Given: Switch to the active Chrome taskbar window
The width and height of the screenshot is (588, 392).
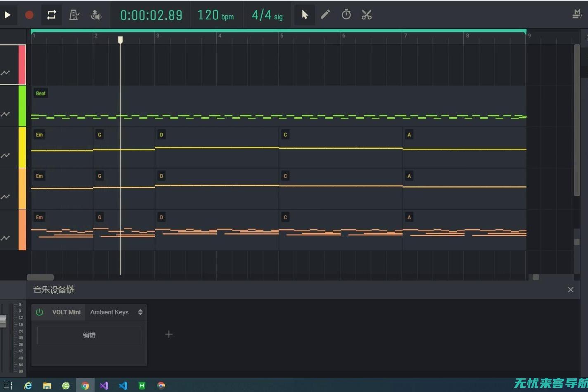Looking at the screenshot, I should 85,385.
